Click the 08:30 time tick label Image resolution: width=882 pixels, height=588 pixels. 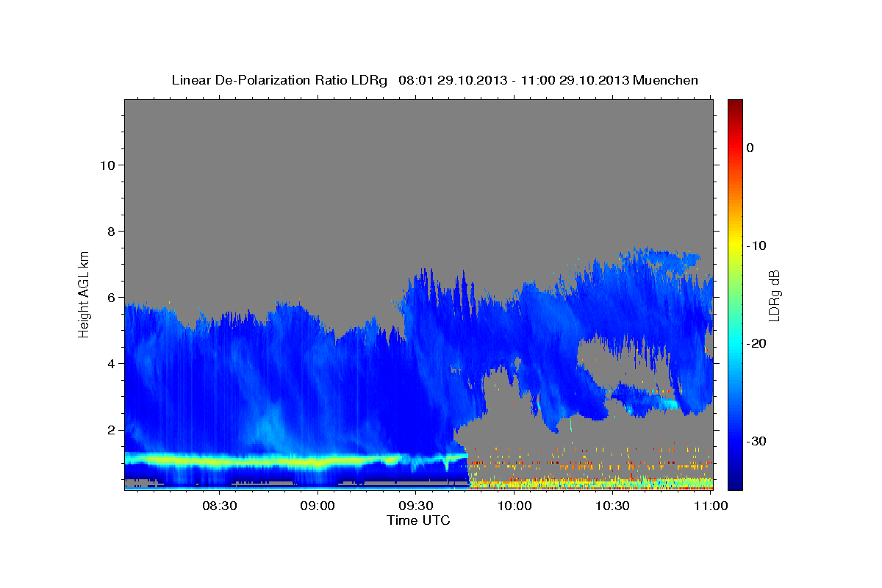[219, 506]
